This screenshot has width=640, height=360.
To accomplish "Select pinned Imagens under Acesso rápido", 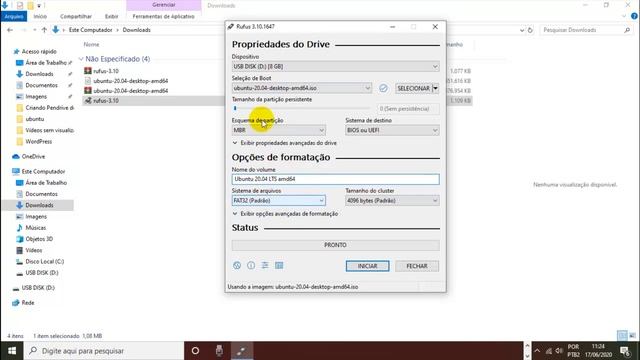I will [36, 97].
